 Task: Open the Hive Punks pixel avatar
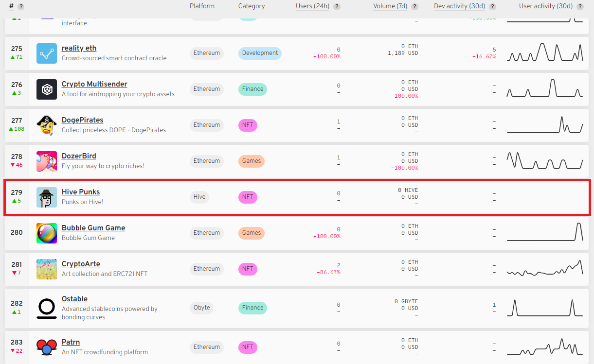point(47,197)
